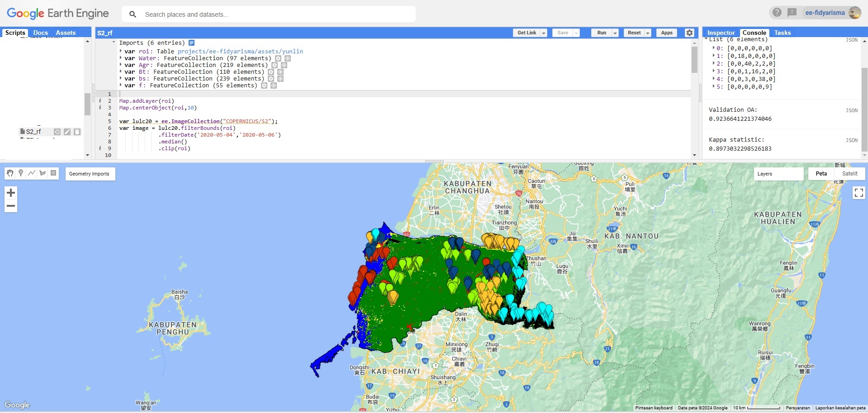Select the draw line tool
Screen dimensions: 868x413
click(32, 173)
